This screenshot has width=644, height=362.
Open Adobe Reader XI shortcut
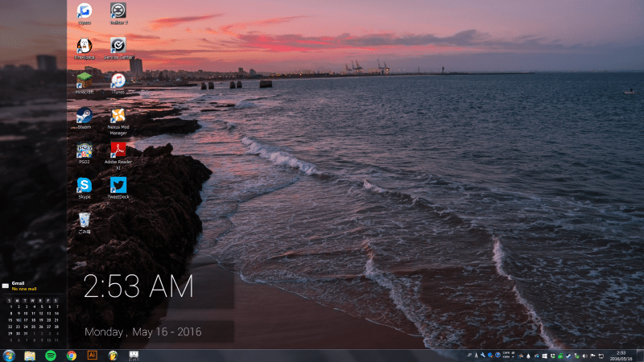point(118,150)
